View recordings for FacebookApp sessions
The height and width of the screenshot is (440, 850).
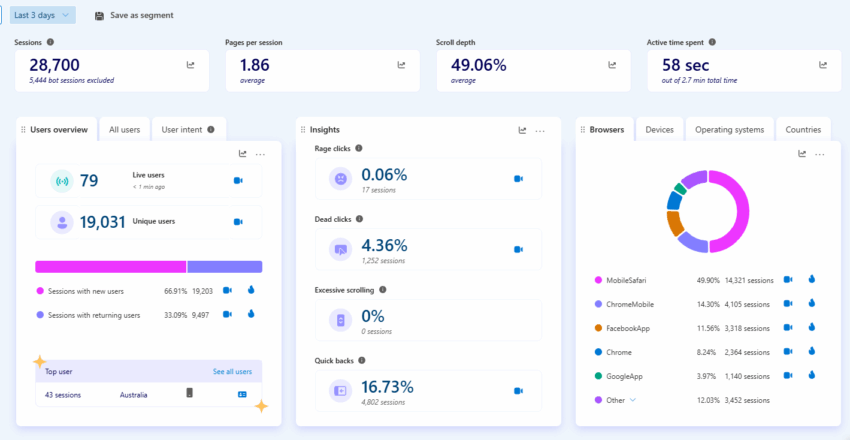pos(788,328)
